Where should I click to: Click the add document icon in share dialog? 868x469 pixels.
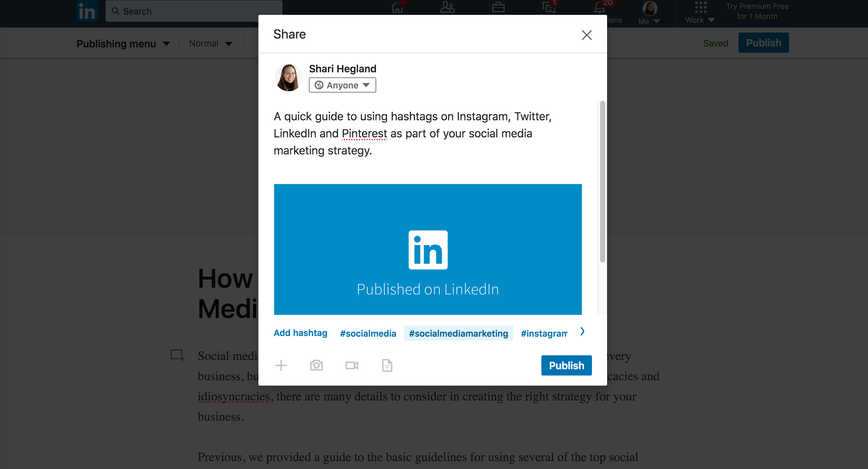click(387, 365)
